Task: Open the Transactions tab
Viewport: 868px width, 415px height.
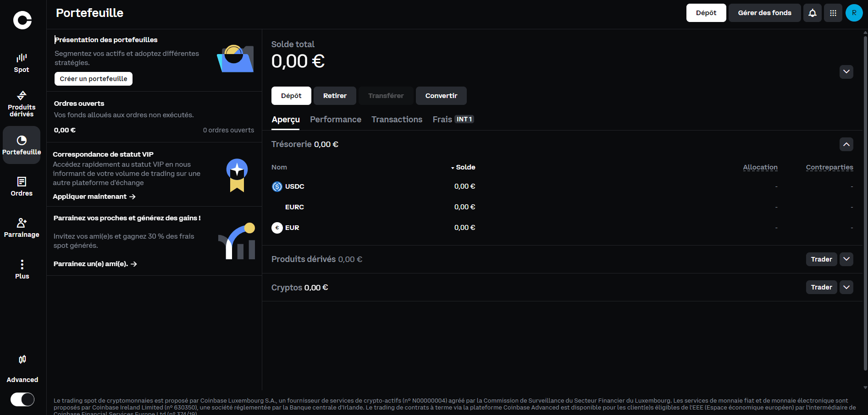Action: 397,119
